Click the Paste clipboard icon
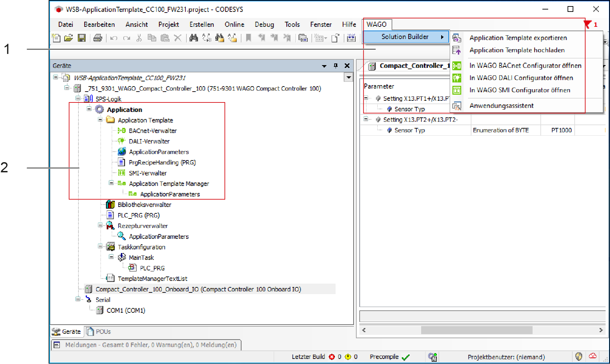The height and width of the screenshot is (364, 610). pyautogui.click(x=165, y=38)
